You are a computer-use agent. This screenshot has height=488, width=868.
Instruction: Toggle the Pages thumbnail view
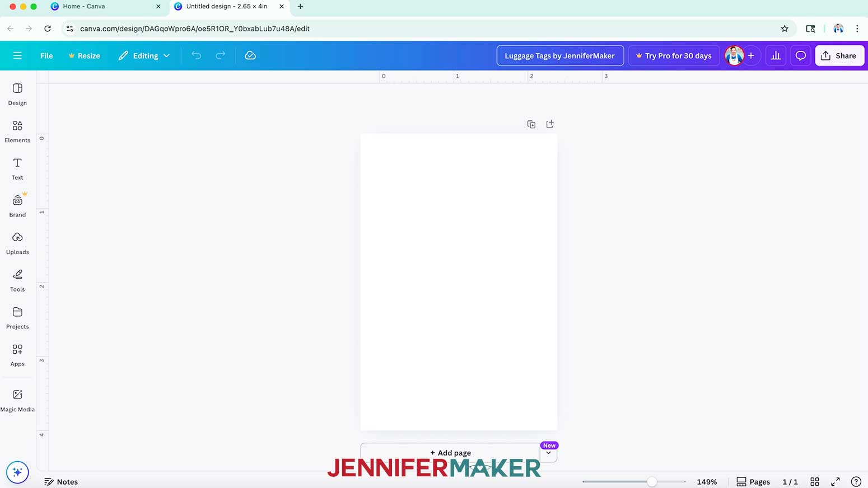[x=753, y=482]
